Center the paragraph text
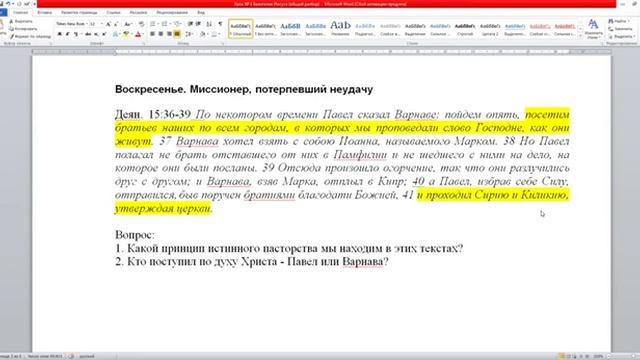640x360 pixels. 160,34
